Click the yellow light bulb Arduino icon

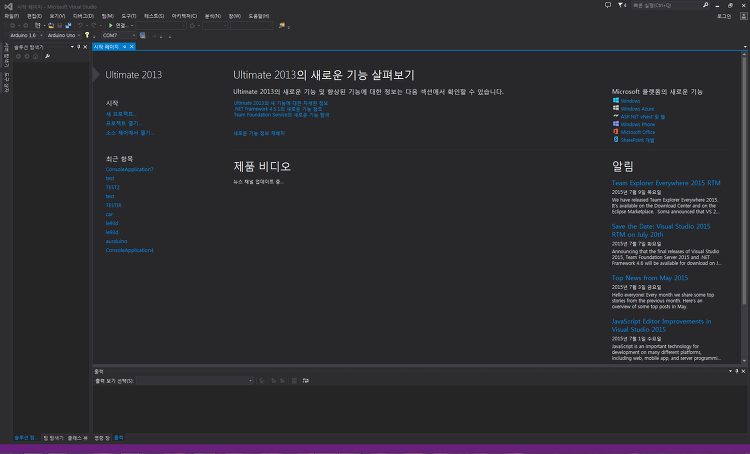pyautogui.click(x=87, y=35)
